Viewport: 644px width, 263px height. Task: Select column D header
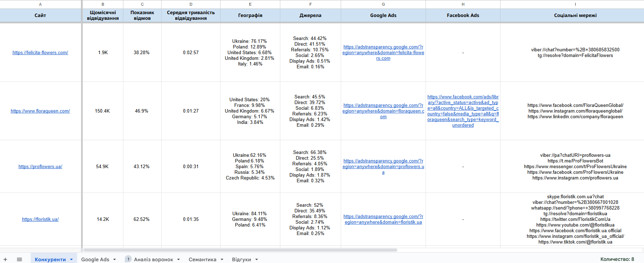pos(191,4)
